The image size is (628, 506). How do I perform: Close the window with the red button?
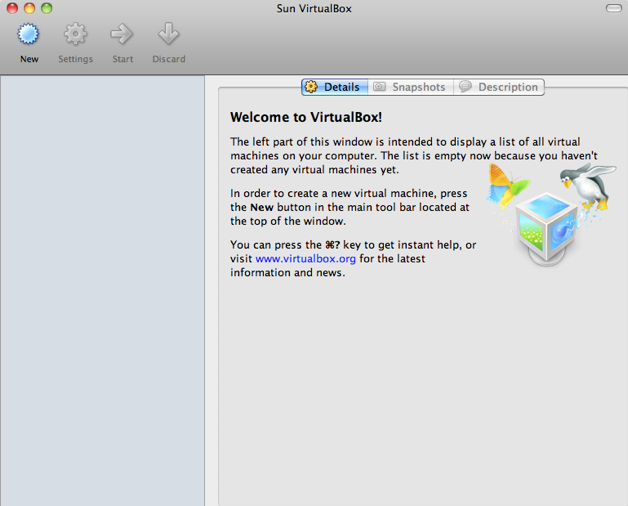pos(11,8)
